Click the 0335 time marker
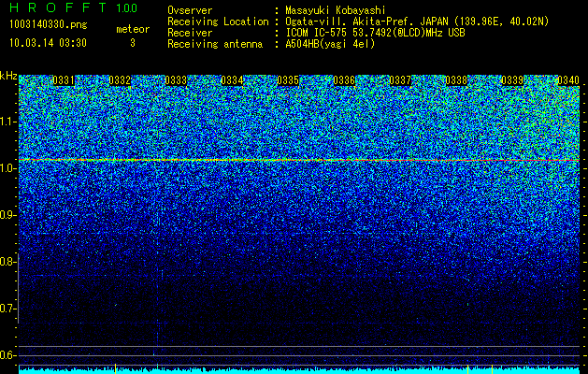Image resolution: width=588 pixels, height=374 pixels. tap(288, 80)
